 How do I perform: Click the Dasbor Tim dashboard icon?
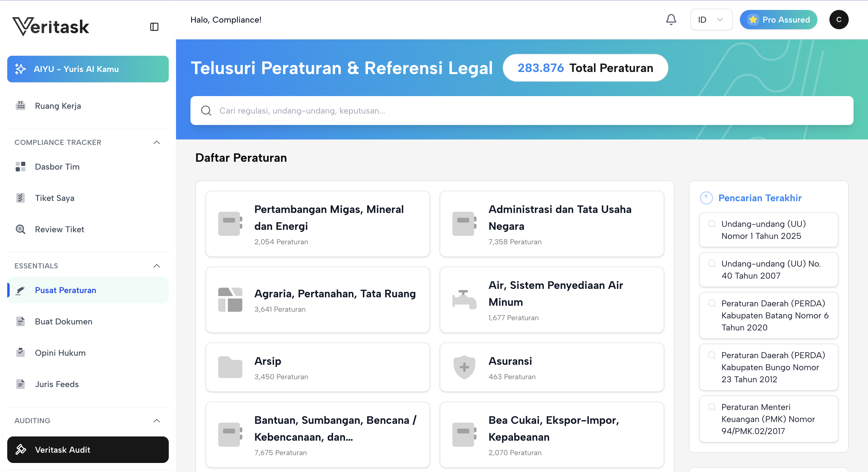[x=20, y=166]
